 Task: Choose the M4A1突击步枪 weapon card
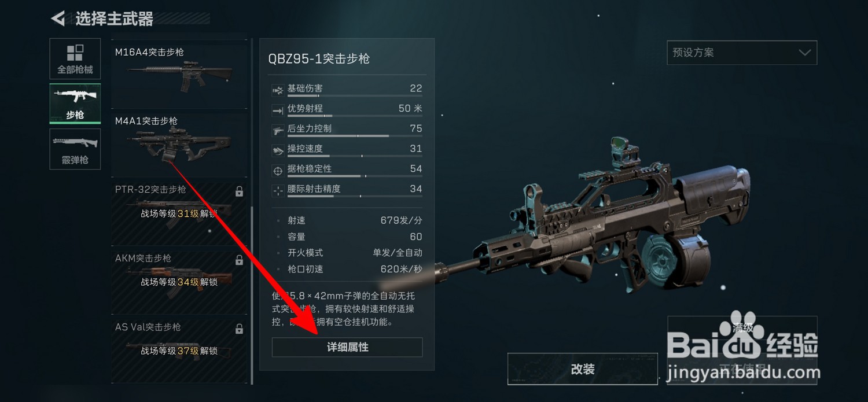(179, 144)
